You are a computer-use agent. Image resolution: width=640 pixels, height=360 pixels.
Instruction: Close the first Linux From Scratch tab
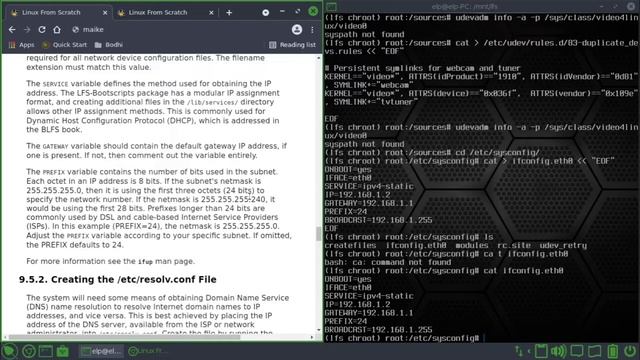[x=105, y=13]
